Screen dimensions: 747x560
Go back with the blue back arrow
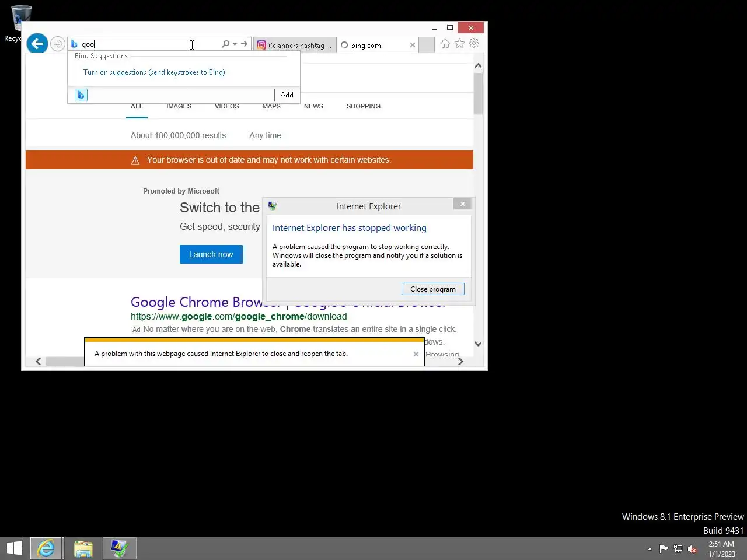coord(37,43)
